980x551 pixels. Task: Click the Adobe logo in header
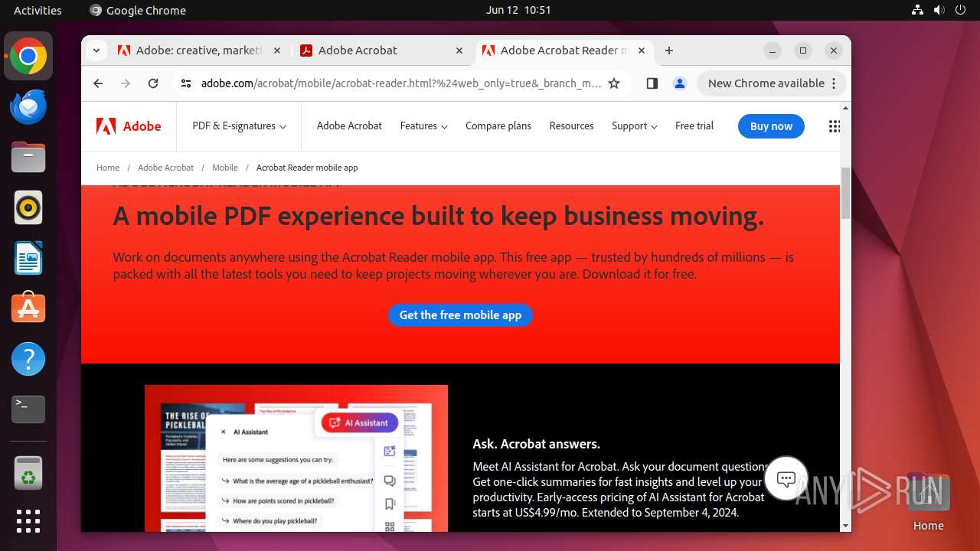click(129, 126)
